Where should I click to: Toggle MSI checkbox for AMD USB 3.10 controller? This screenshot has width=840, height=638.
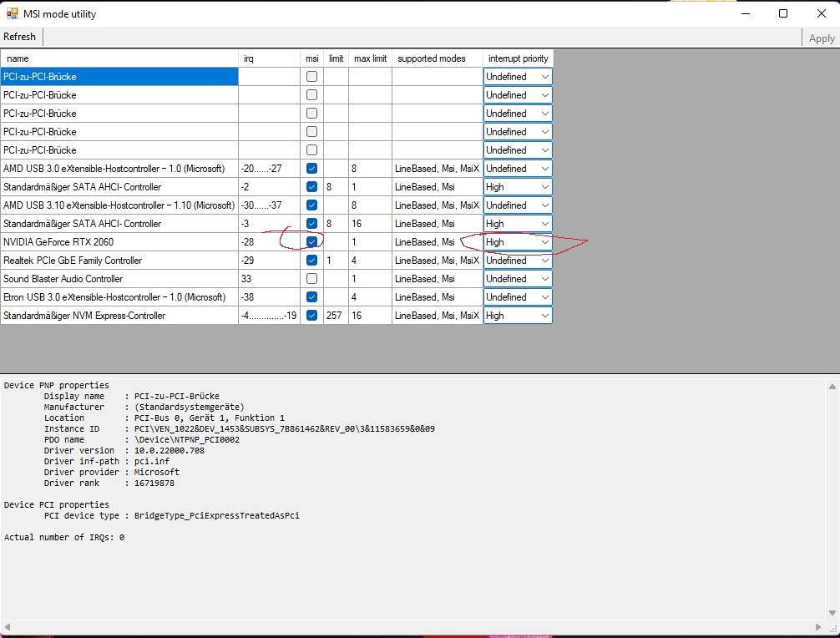coord(311,205)
